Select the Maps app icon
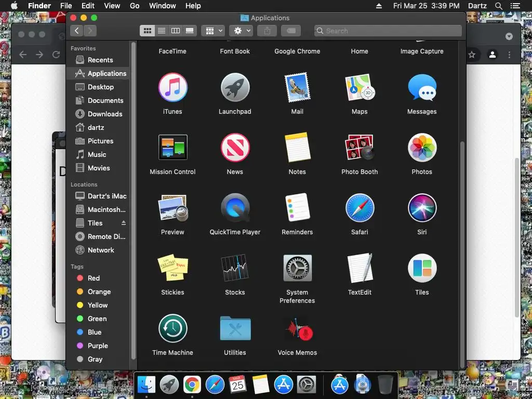This screenshot has width=532, height=399. (x=360, y=87)
